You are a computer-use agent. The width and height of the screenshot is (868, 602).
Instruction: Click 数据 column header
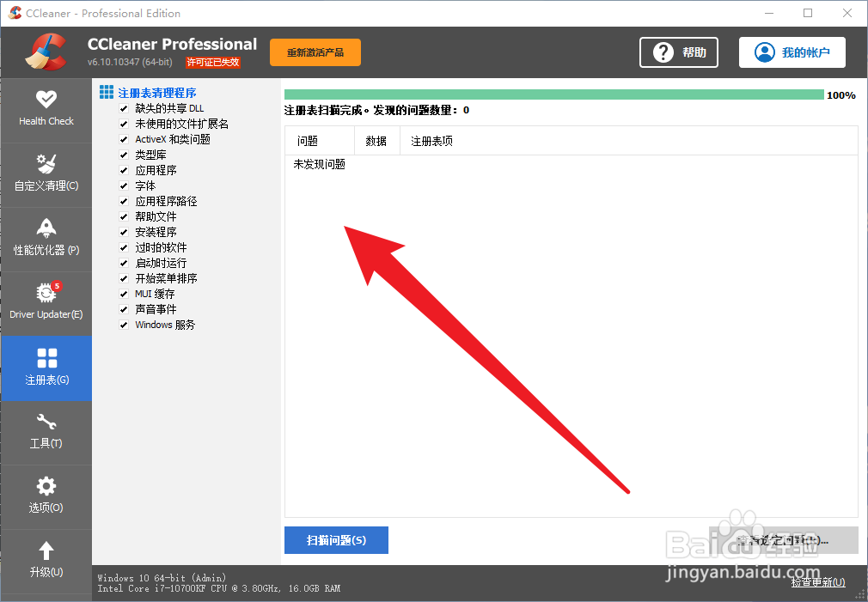[x=377, y=141]
